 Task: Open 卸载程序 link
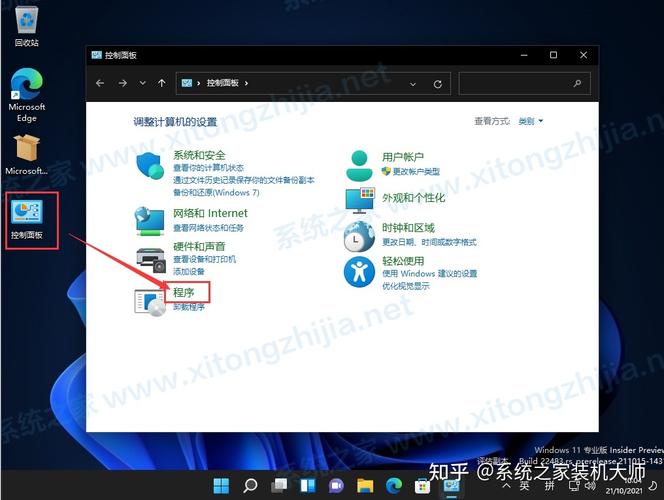click(x=188, y=307)
